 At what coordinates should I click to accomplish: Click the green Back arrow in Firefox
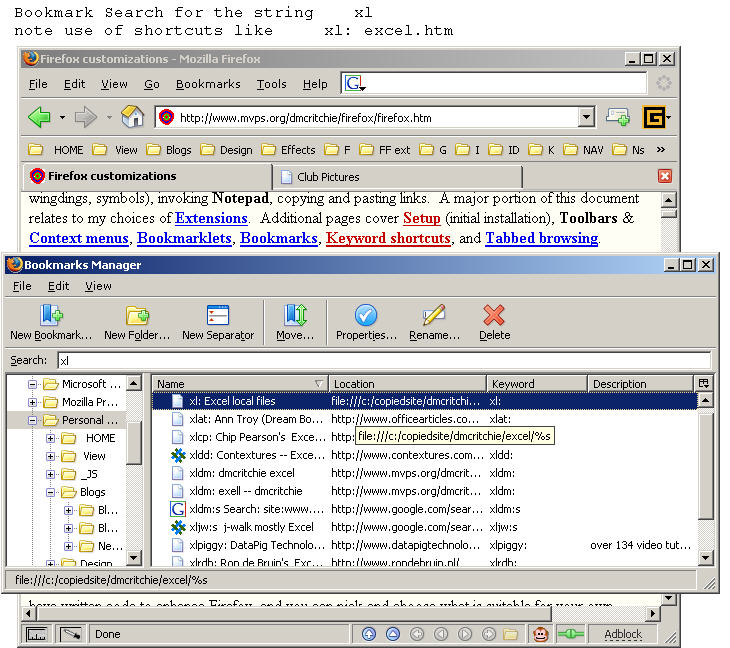pyautogui.click(x=40, y=117)
